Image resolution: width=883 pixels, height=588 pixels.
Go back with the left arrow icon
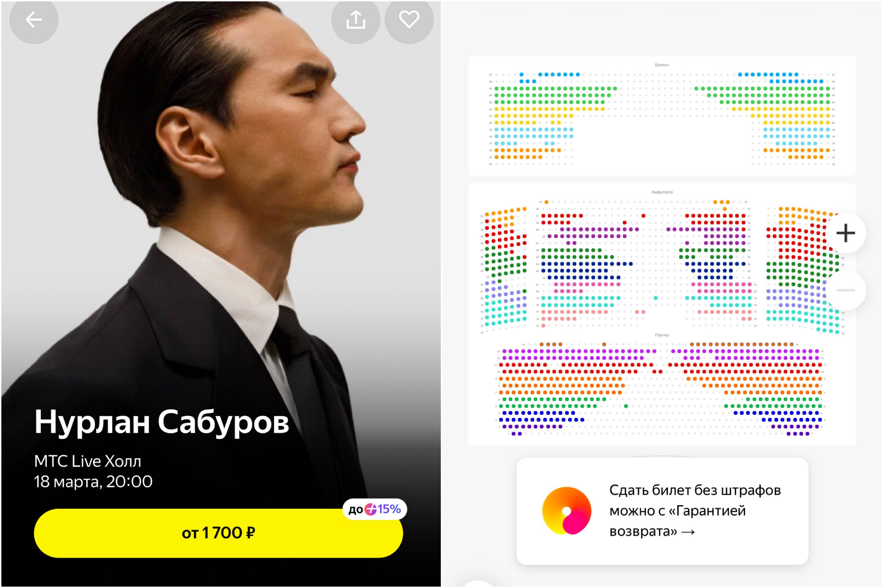tap(34, 20)
